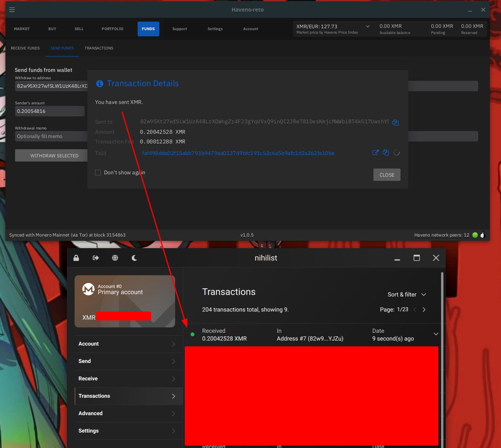Switch to the BUY tab in Haveno
The image size is (501, 448).
[x=52, y=29]
